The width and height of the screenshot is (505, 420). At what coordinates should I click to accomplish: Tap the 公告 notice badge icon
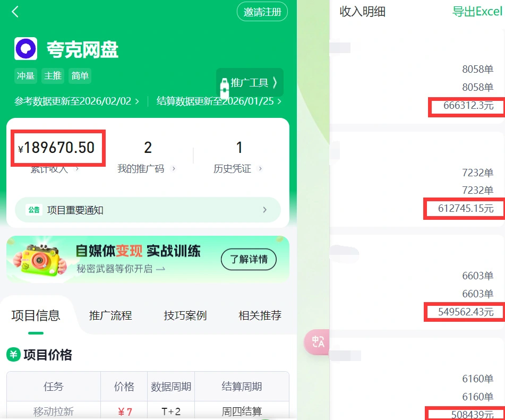coord(34,210)
